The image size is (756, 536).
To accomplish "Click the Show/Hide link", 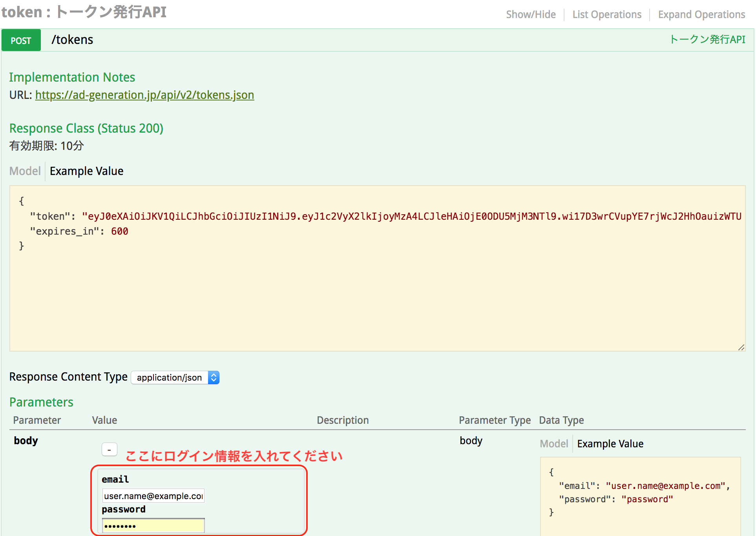I will coord(530,15).
